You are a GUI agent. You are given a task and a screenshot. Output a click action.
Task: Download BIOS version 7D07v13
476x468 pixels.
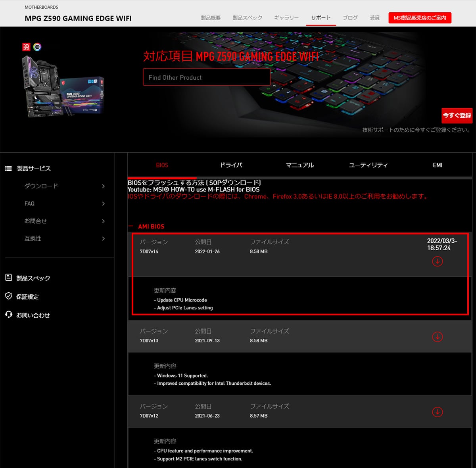[437, 337]
